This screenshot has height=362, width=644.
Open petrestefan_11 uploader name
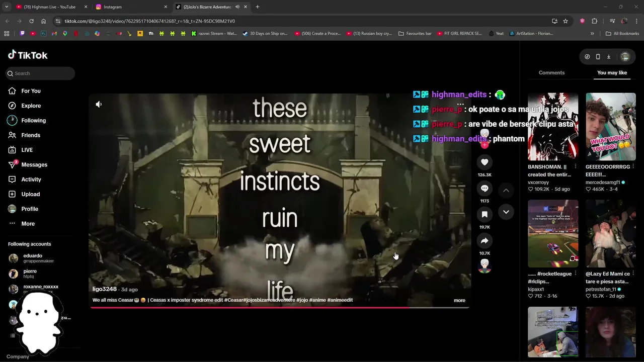[601, 290]
